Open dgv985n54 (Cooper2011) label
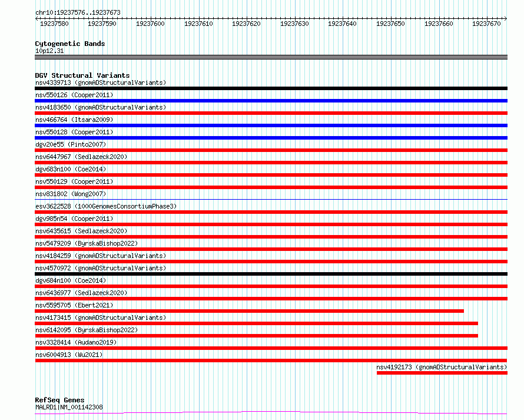 point(74,219)
